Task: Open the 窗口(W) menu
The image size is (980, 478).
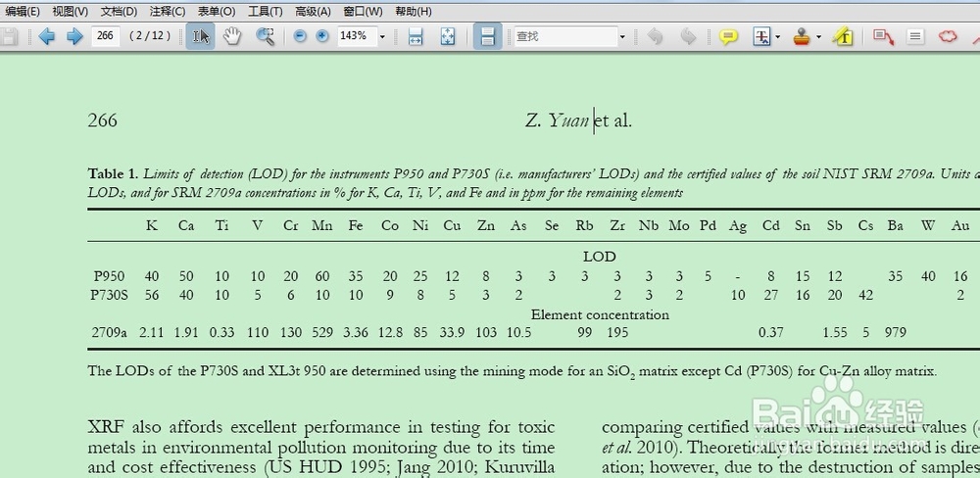Action: click(x=364, y=11)
